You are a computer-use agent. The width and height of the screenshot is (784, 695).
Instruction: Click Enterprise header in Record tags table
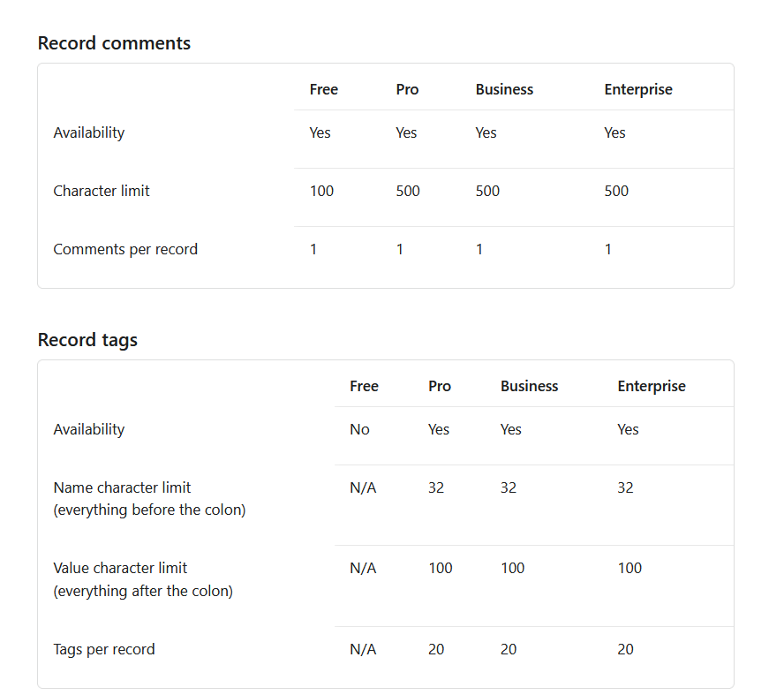(651, 386)
